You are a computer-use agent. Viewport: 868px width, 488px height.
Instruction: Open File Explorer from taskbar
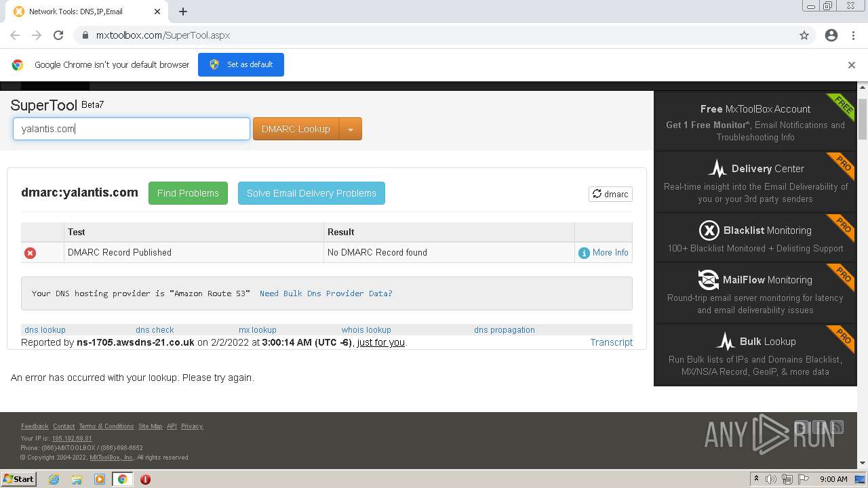coord(77,479)
